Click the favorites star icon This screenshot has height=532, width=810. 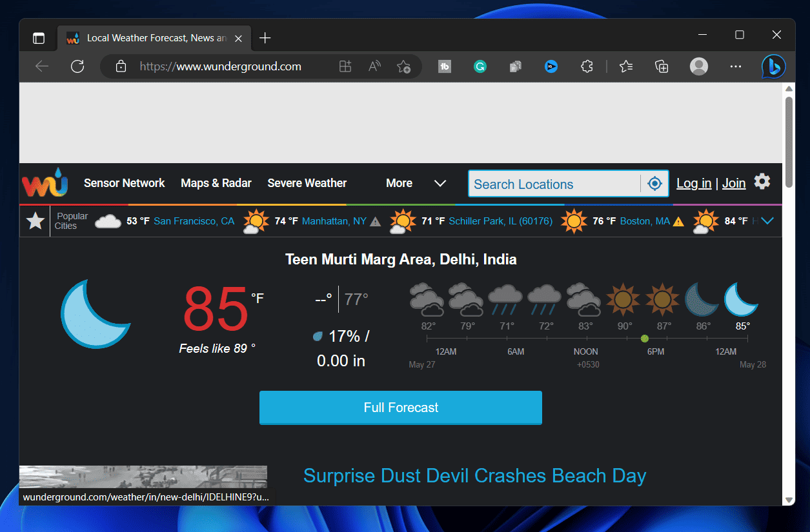pyautogui.click(x=35, y=221)
